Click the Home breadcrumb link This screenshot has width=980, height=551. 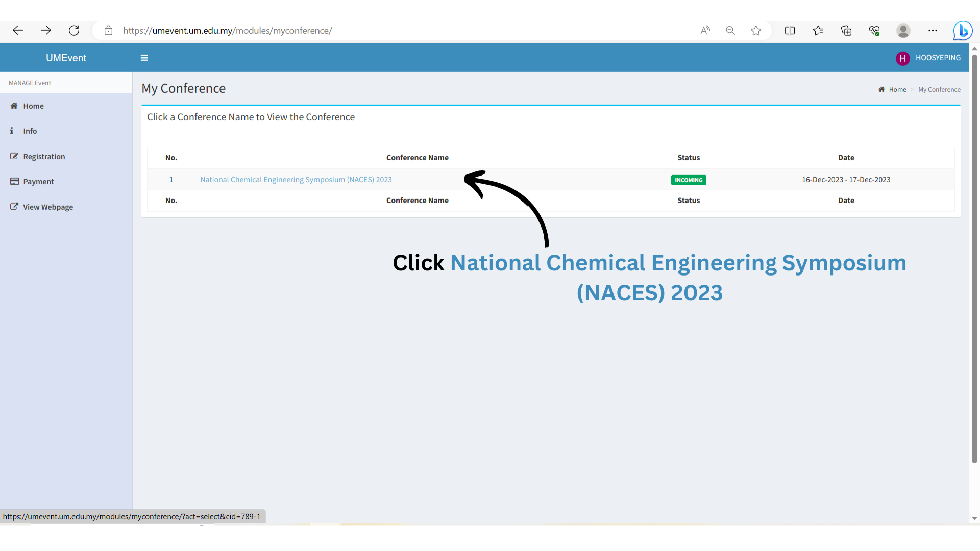[897, 90]
